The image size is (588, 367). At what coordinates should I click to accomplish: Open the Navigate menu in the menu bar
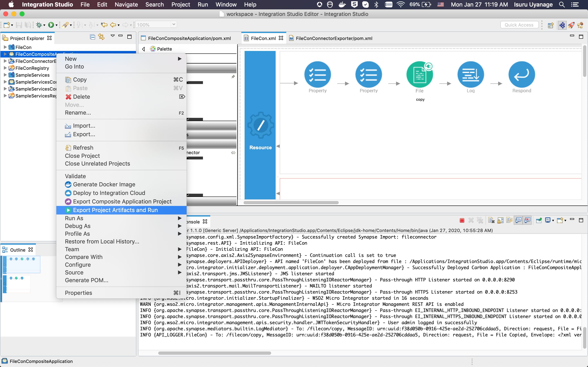126,5
